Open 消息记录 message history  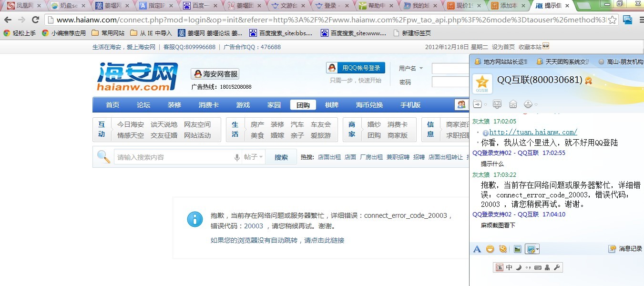pos(625,249)
